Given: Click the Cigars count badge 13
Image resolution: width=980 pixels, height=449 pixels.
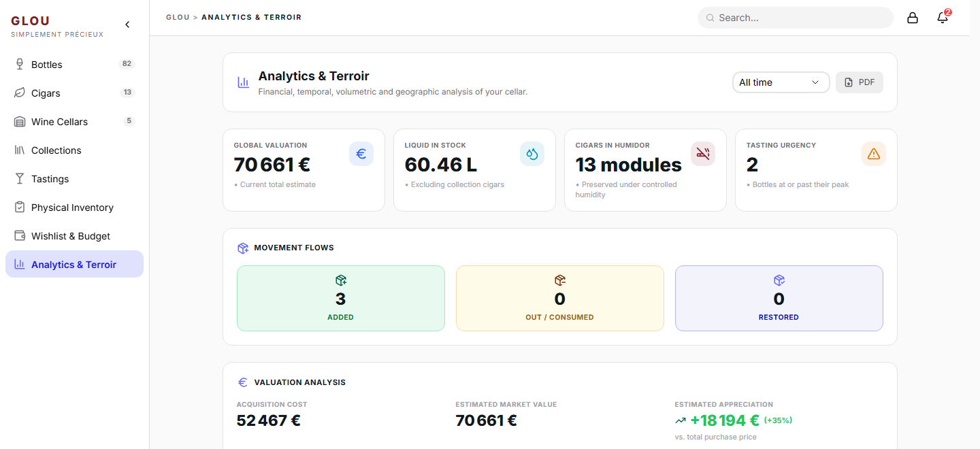Looking at the screenshot, I should point(127,93).
